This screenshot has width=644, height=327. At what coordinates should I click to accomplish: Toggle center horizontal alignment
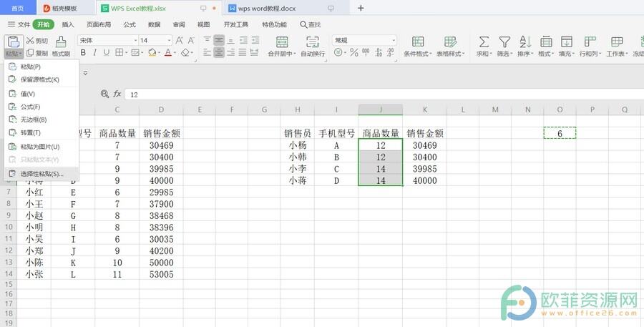coord(219,52)
